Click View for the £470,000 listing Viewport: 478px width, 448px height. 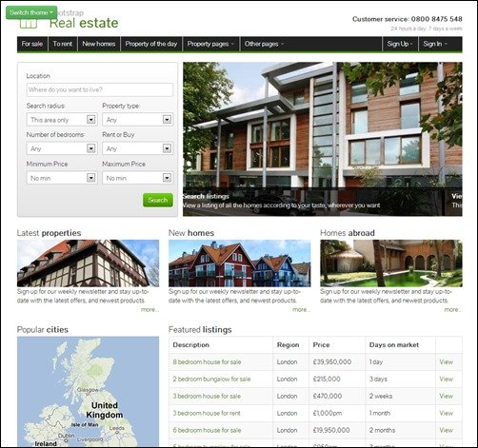(x=446, y=396)
